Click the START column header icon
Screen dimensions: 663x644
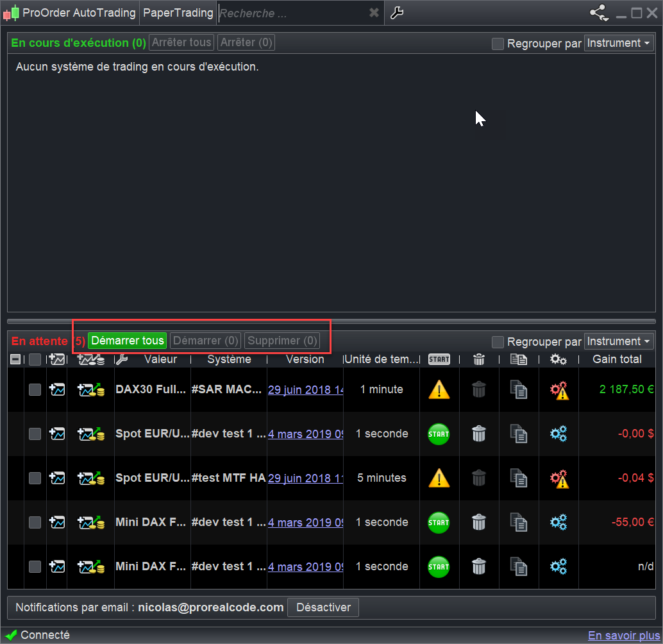tap(439, 359)
